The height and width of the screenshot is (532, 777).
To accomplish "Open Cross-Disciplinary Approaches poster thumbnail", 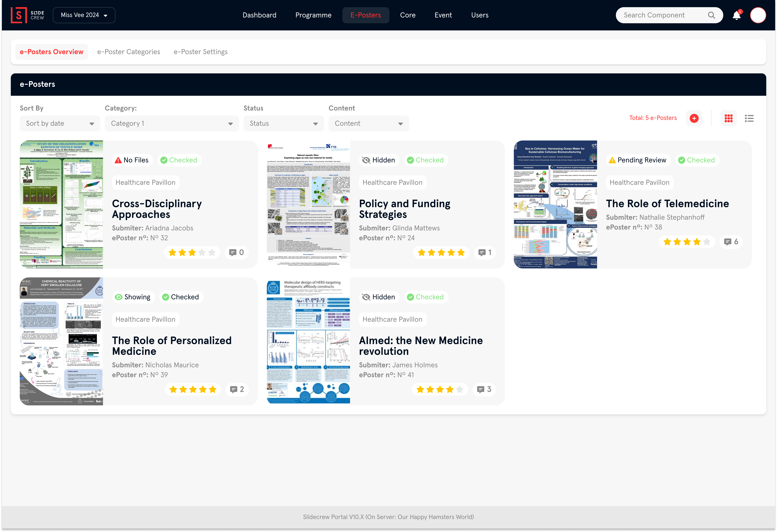I will point(61,204).
